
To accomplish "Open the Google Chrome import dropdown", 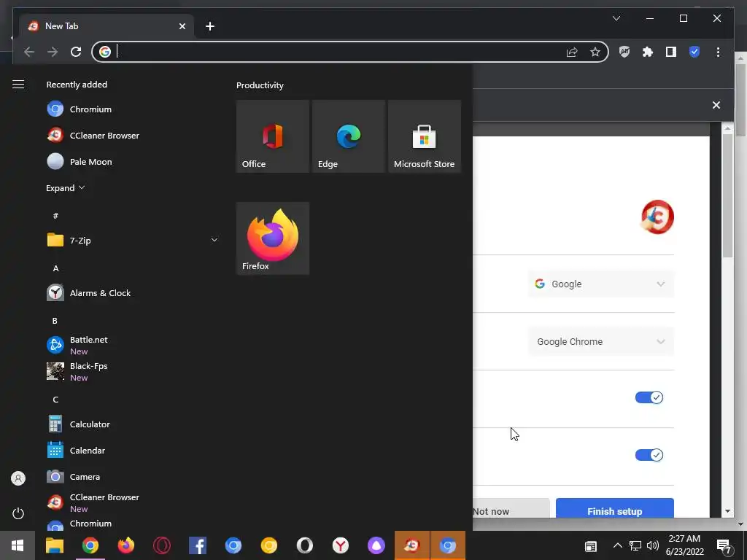I will [x=601, y=341].
